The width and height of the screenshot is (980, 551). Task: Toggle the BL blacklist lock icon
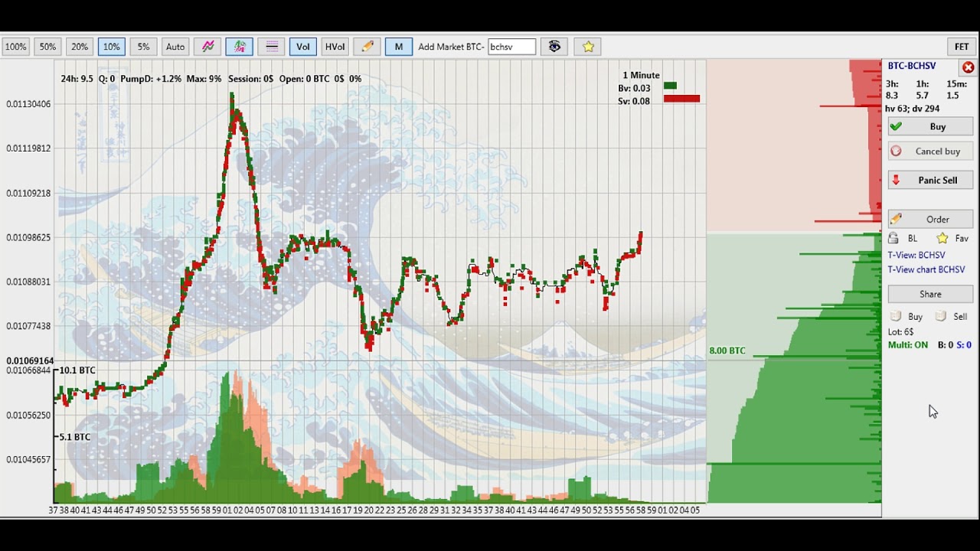(x=893, y=238)
